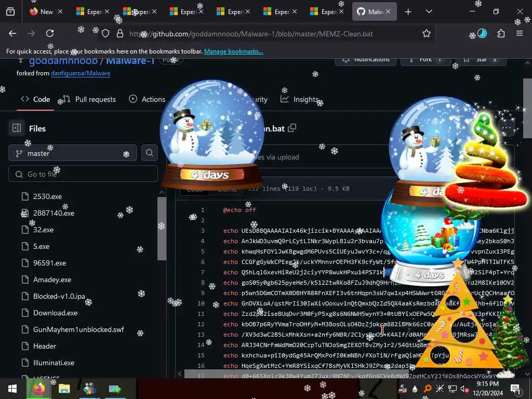Open file 2887140.exe in the tree
Screen dimensions: 532x399
54,213
